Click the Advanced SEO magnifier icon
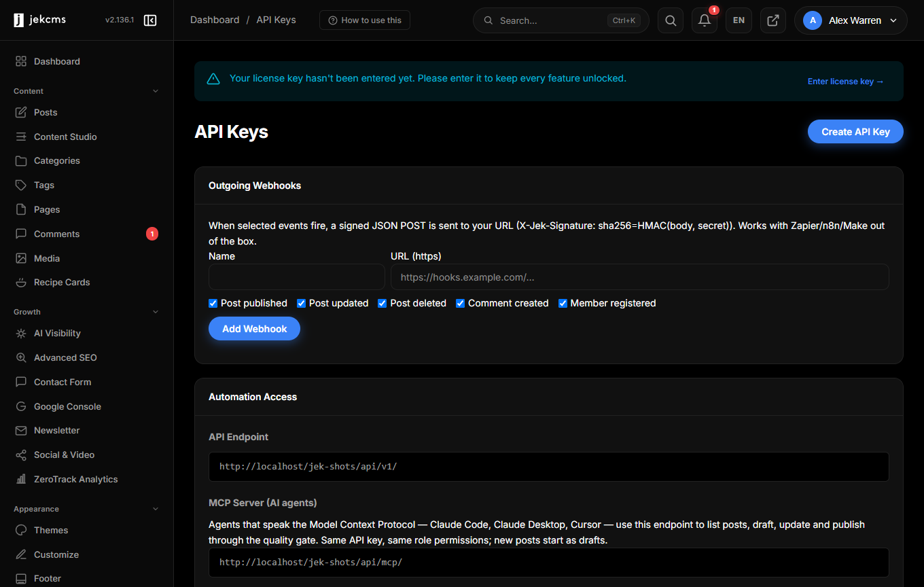 coord(21,357)
